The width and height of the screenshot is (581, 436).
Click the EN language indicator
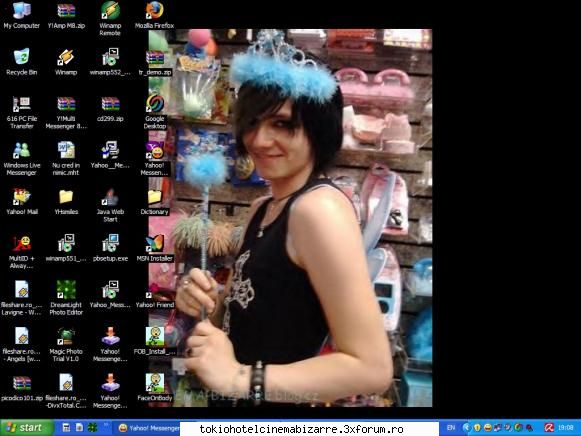click(451, 428)
